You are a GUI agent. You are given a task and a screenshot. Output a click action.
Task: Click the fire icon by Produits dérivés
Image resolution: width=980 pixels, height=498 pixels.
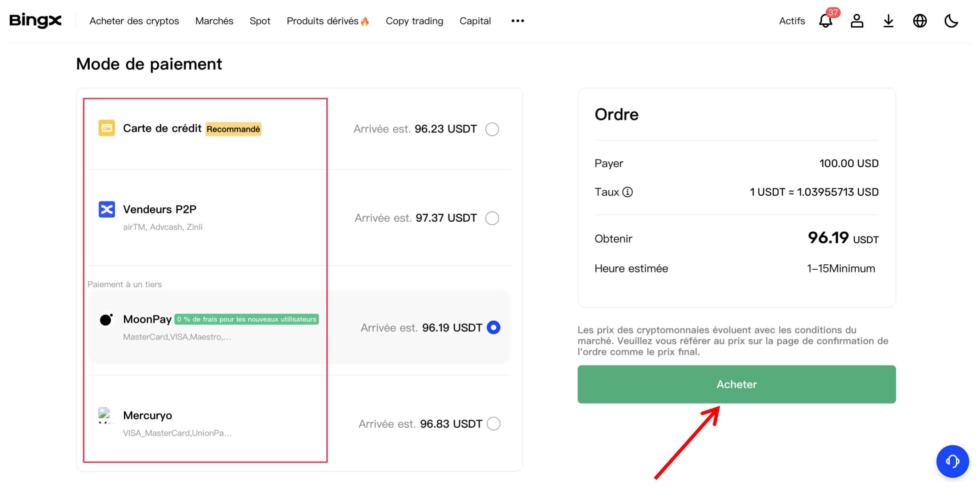coord(365,21)
